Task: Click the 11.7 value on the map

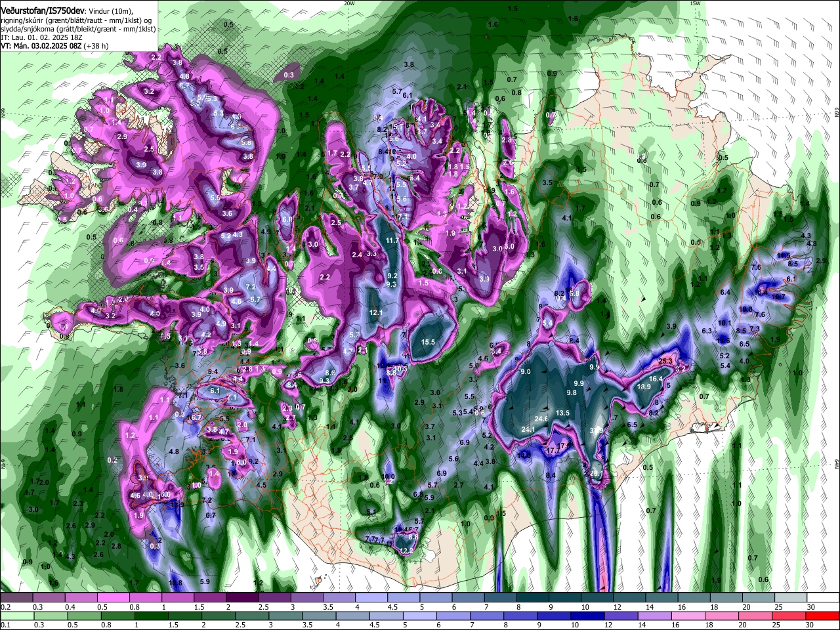Action: 392,241
